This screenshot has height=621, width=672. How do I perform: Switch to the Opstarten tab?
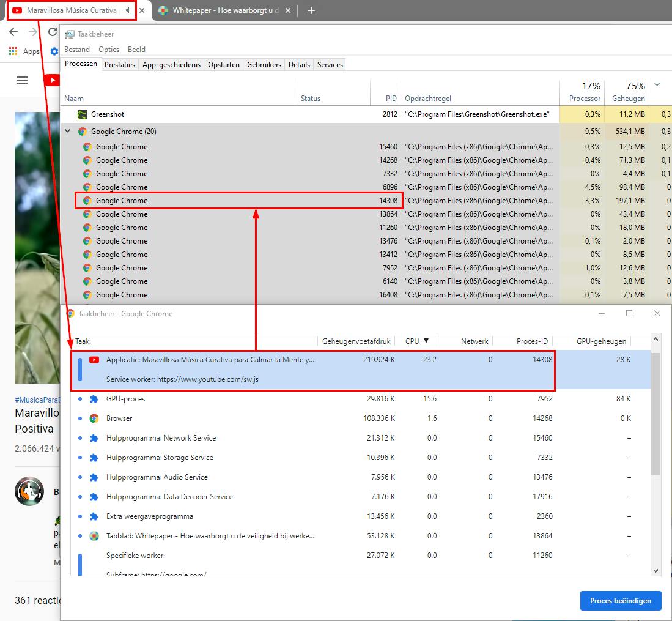[224, 65]
